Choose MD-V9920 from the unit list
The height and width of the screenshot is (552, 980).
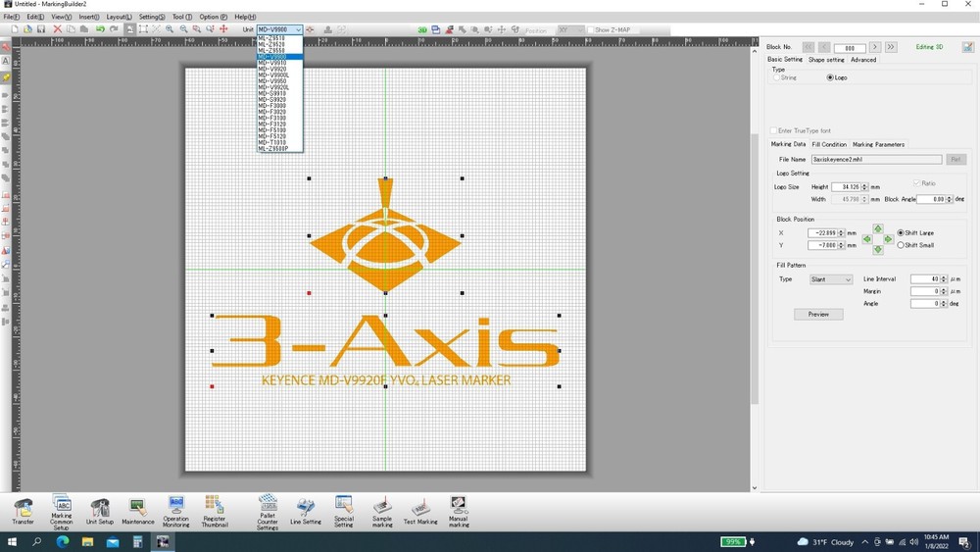280,69
